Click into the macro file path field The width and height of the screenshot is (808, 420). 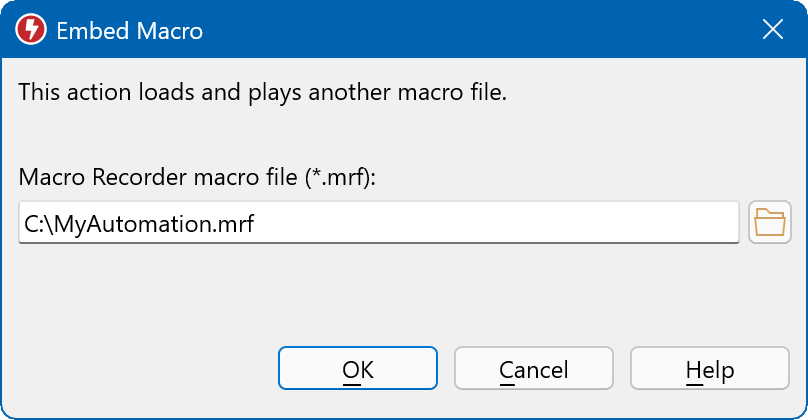pyautogui.click(x=378, y=222)
